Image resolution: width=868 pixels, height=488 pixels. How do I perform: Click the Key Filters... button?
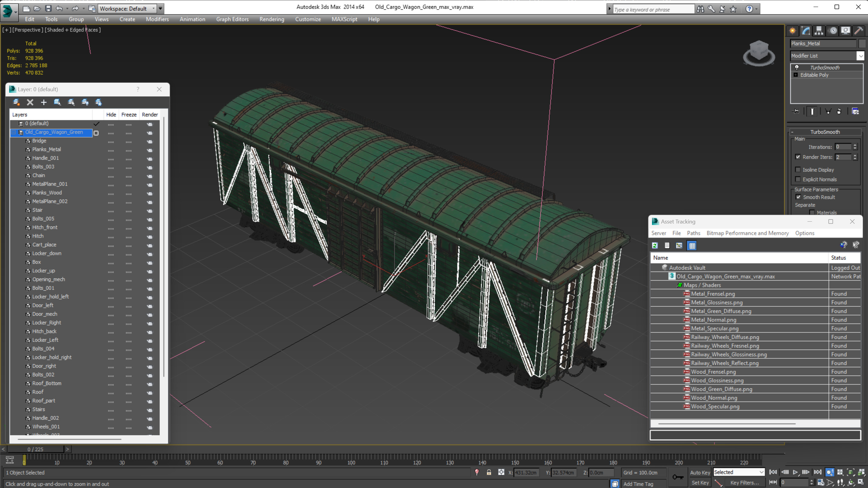click(745, 482)
